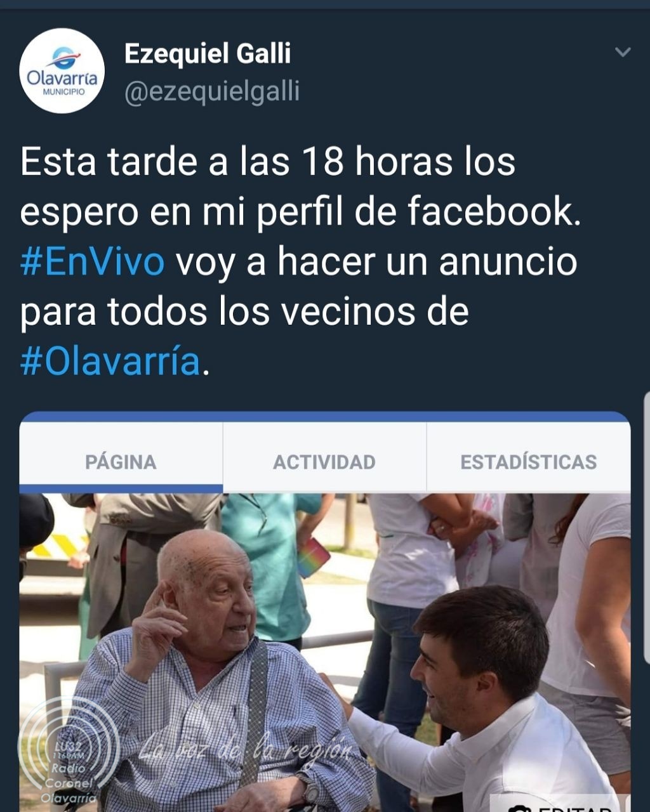The height and width of the screenshot is (812, 650).
Task: Tap the camera icon beside EDITAR
Action: 518,808
